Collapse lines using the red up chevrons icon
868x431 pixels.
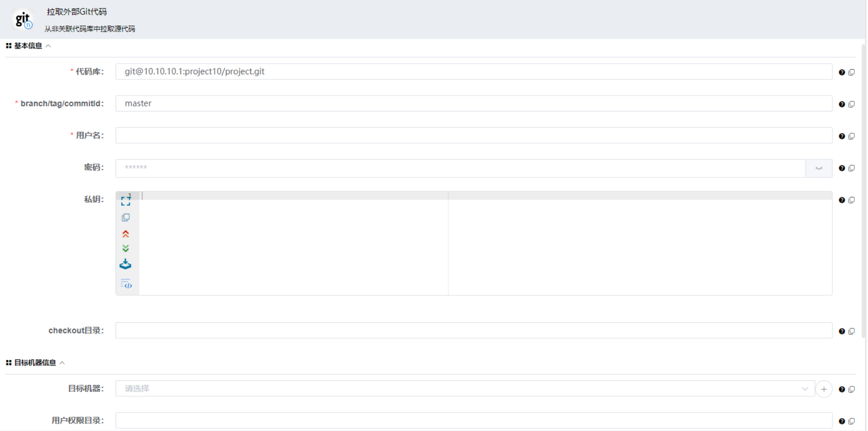125,234
